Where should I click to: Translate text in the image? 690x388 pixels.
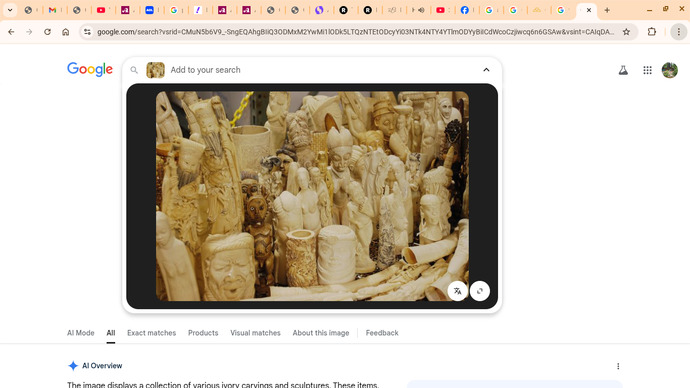pos(458,291)
